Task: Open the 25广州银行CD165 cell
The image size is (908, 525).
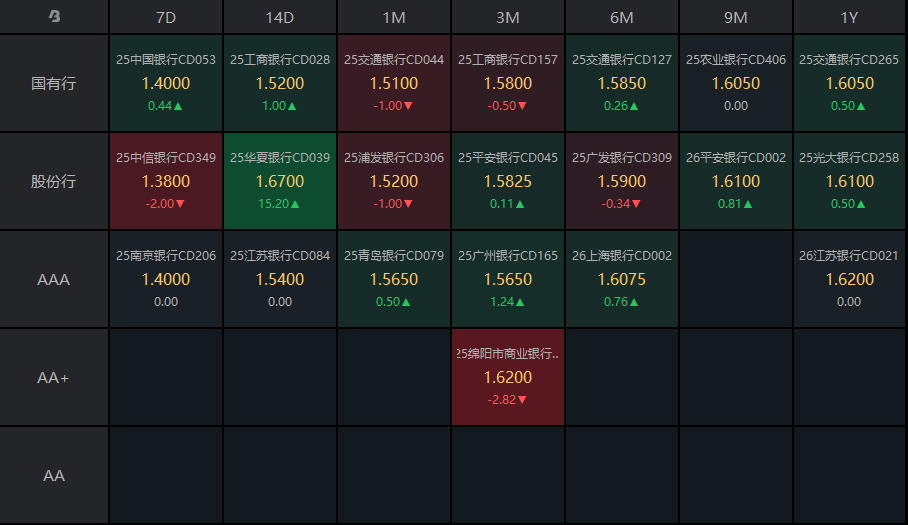Action: click(508, 280)
